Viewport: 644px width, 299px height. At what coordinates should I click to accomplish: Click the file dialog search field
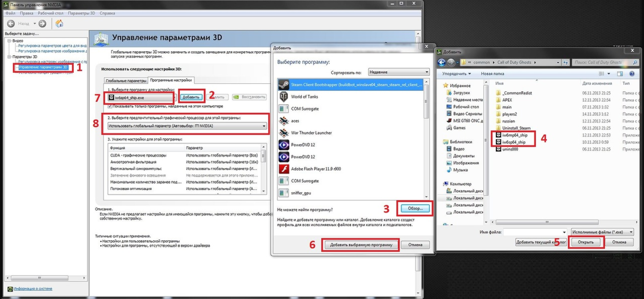(605, 62)
